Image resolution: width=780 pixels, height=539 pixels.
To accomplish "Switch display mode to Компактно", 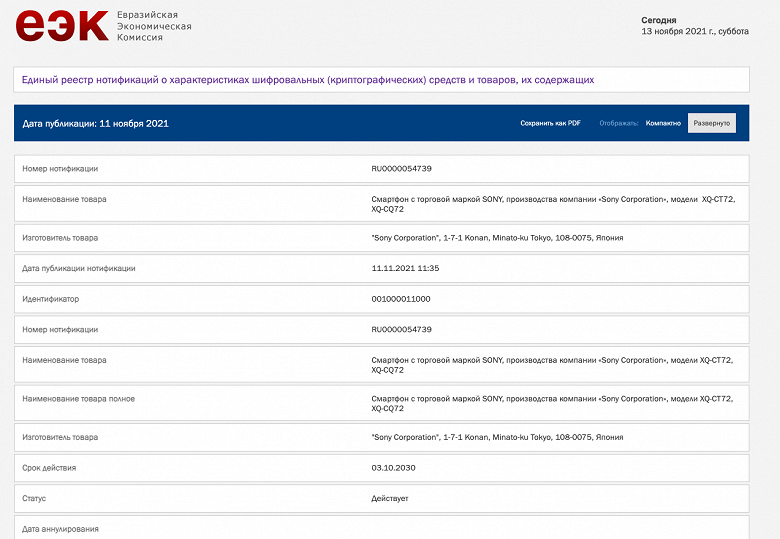I will tap(663, 123).
